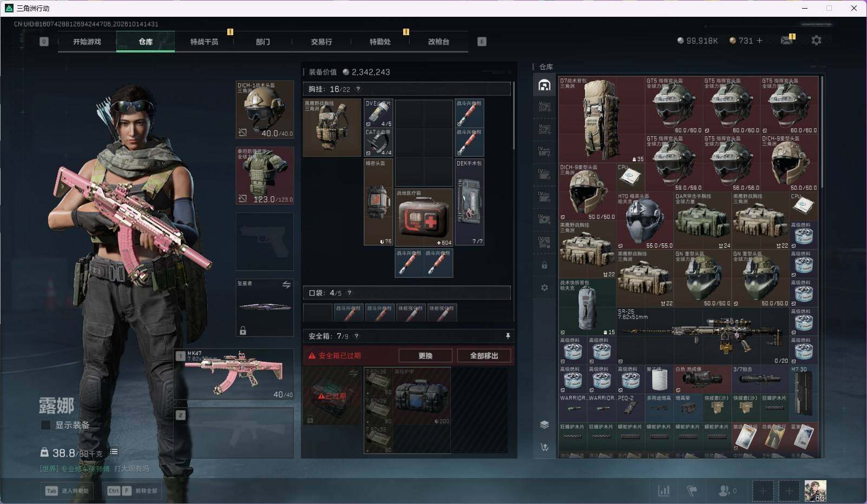This screenshot has width=867, height=504.
Task: Click the plus icon next to 731 currency
Action: pos(759,41)
